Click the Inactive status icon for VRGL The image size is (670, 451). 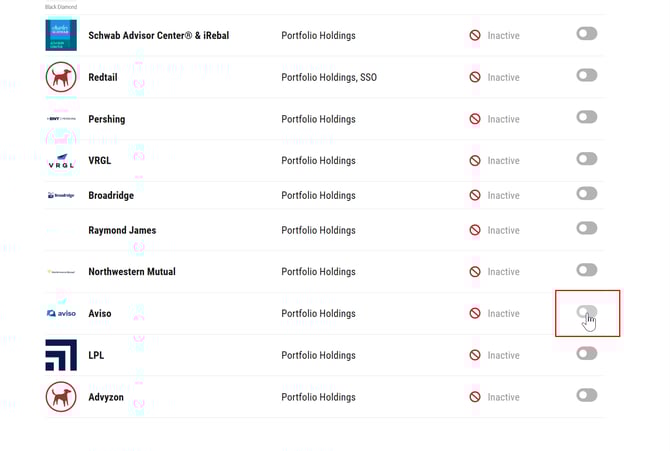(x=475, y=161)
